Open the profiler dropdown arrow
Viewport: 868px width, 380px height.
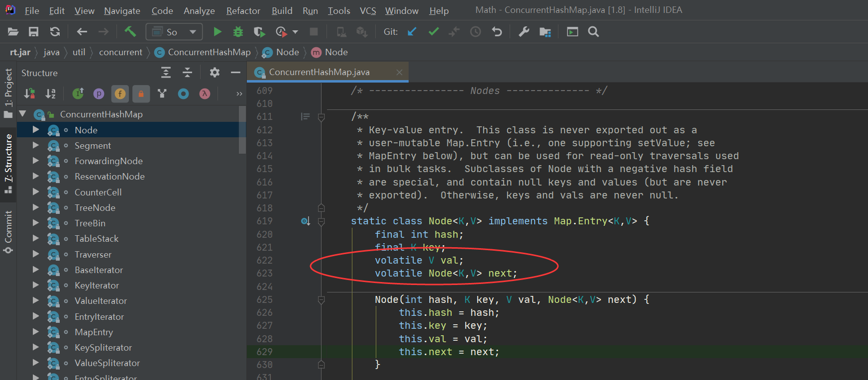point(295,32)
